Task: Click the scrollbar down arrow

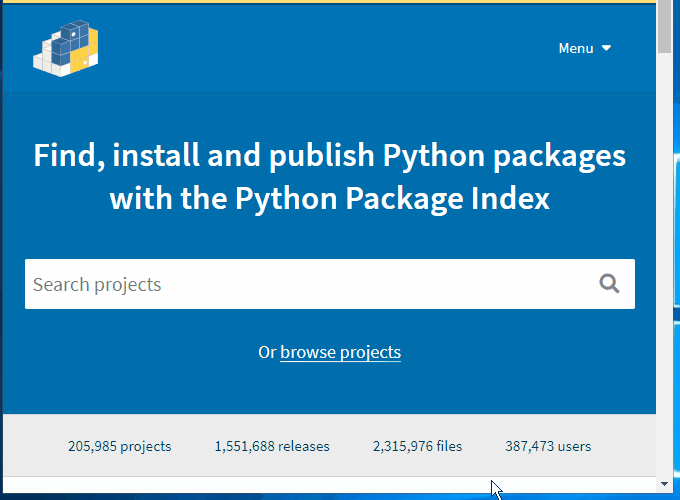Action: point(664,484)
